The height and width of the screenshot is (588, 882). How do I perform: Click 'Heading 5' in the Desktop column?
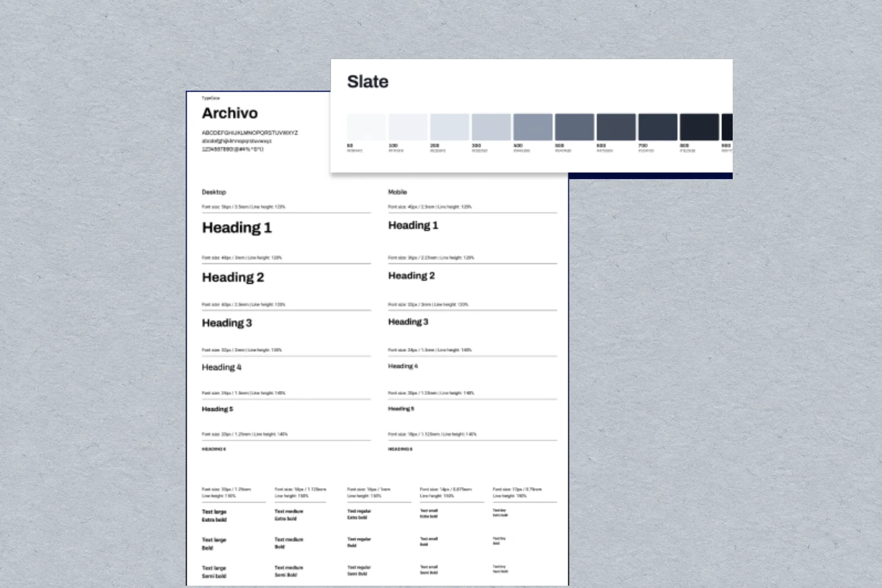217,409
